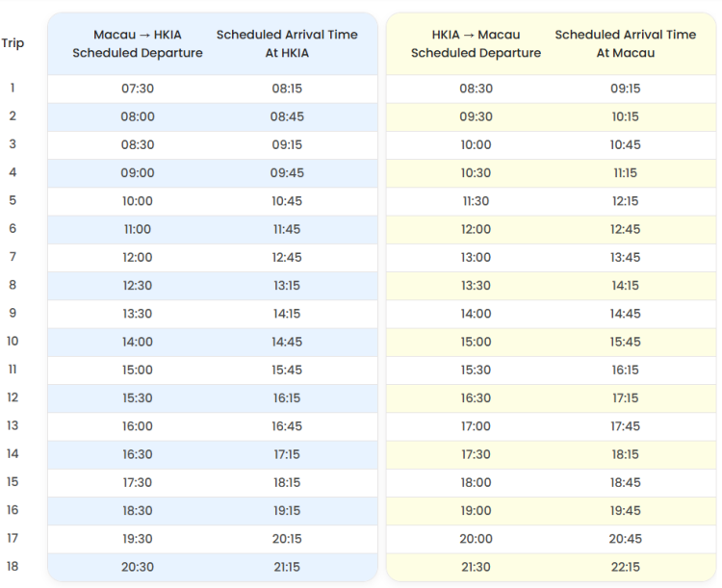722x588 pixels.
Task: Click the 'Scheduled Arrival Time At HKIA' header
Action: pyautogui.click(x=287, y=43)
